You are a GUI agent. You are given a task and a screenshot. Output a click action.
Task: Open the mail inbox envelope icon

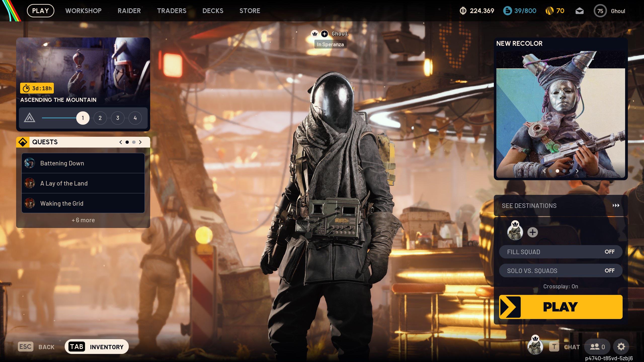[x=579, y=11]
